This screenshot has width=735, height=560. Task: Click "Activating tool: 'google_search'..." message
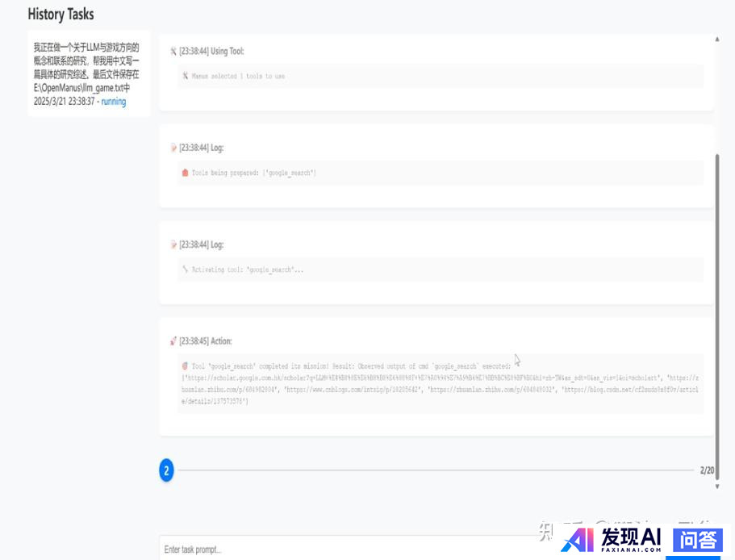pyautogui.click(x=248, y=270)
